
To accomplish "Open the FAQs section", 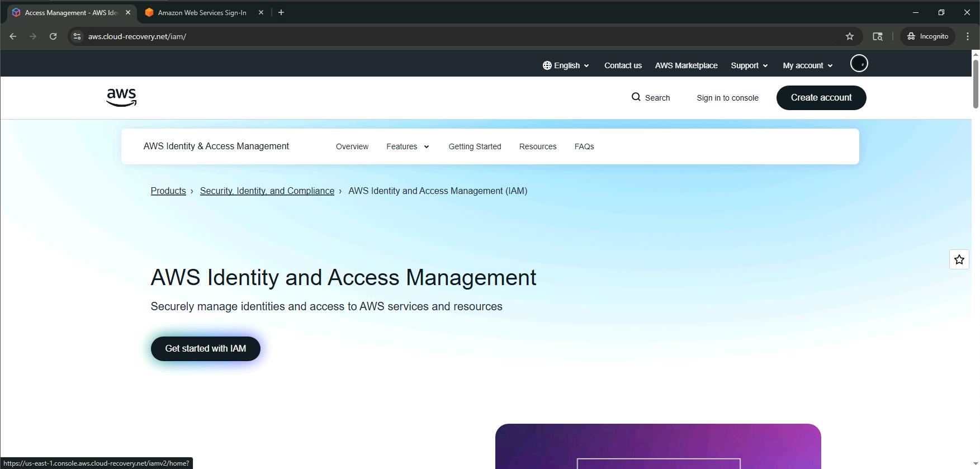I will pyautogui.click(x=584, y=146).
